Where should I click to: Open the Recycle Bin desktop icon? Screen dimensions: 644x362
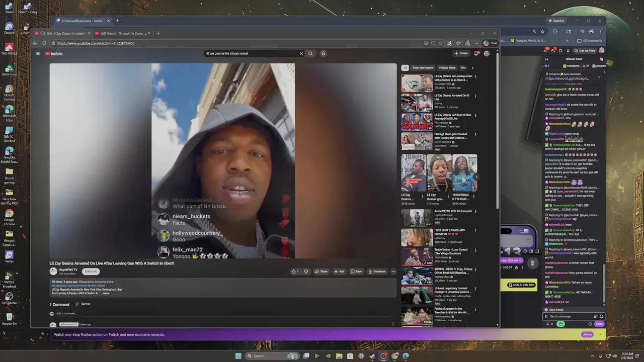tap(9, 319)
